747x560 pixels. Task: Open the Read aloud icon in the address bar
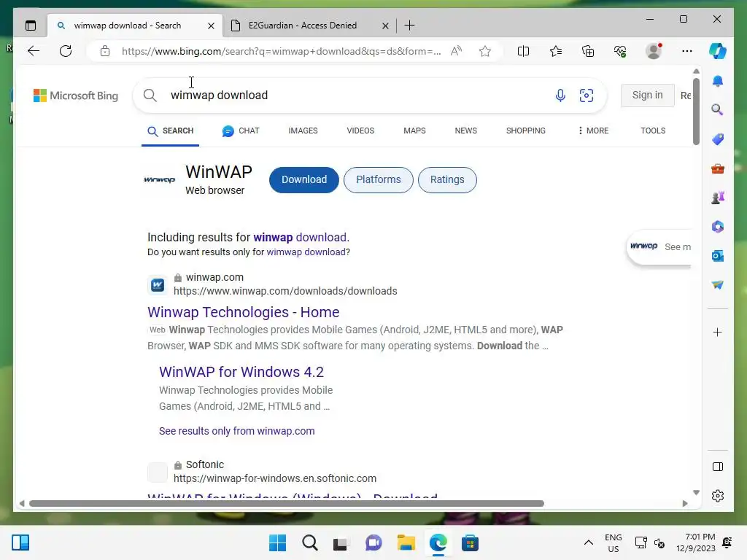click(x=456, y=51)
